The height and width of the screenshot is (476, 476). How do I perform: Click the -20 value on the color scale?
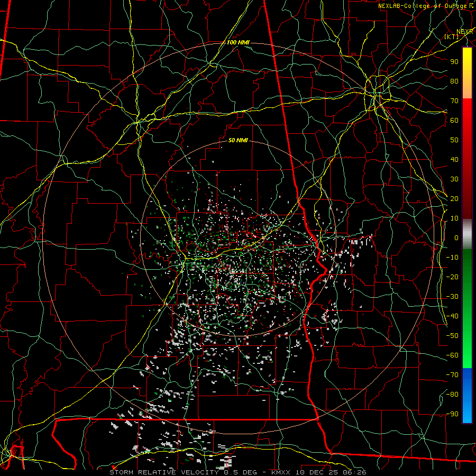tap(452, 277)
